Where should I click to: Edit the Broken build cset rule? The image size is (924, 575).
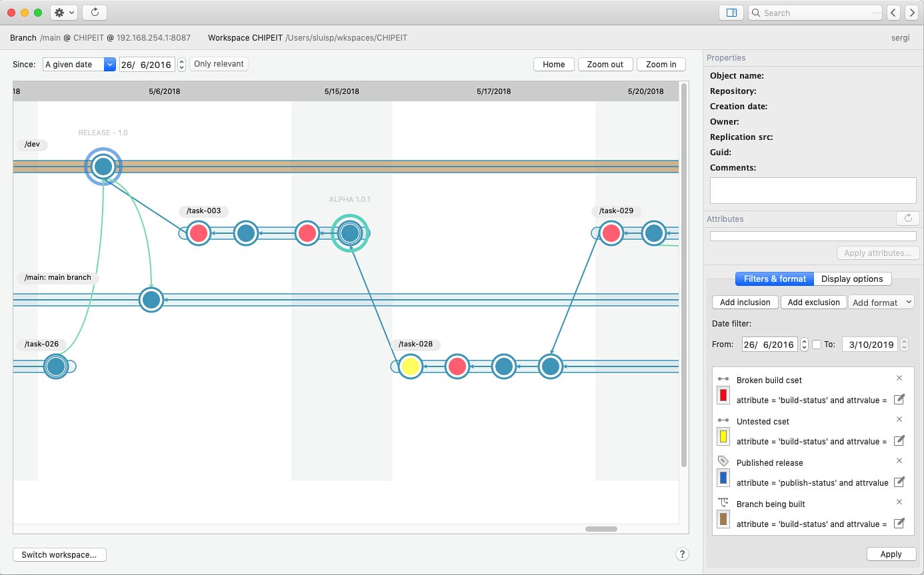[x=899, y=399]
